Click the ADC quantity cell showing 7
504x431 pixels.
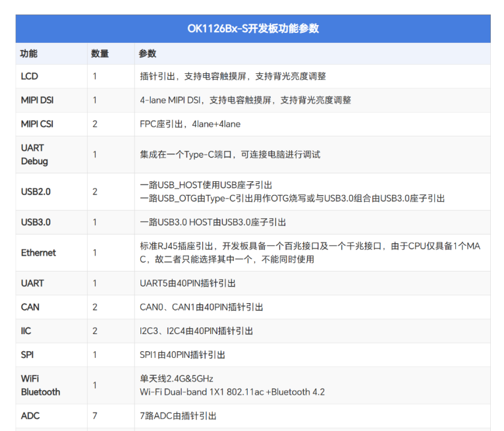(x=95, y=416)
